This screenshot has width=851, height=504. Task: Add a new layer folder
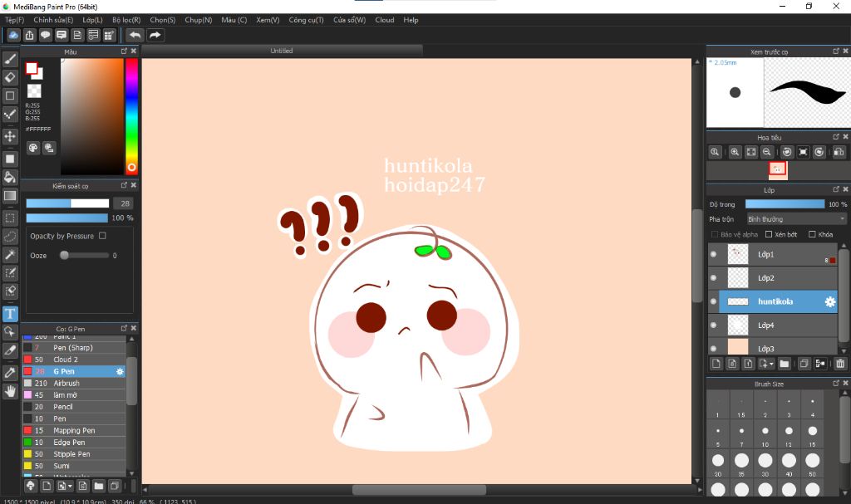click(x=785, y=364)
